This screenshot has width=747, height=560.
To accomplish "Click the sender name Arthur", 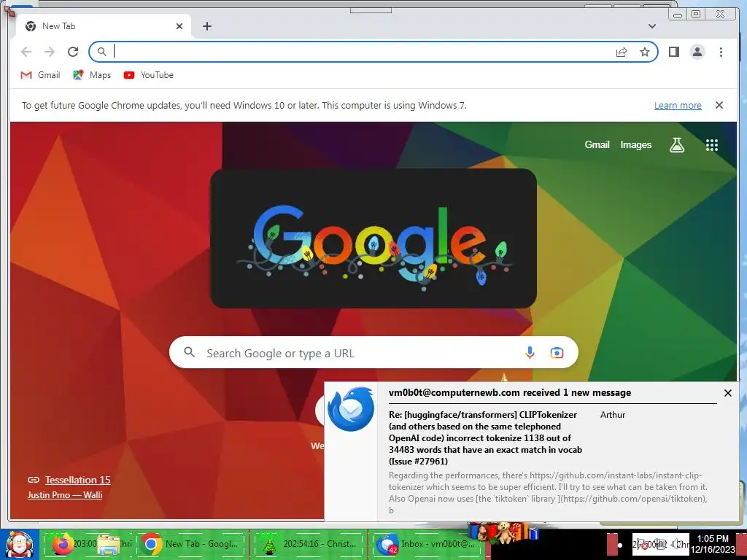I will point(613,415).
